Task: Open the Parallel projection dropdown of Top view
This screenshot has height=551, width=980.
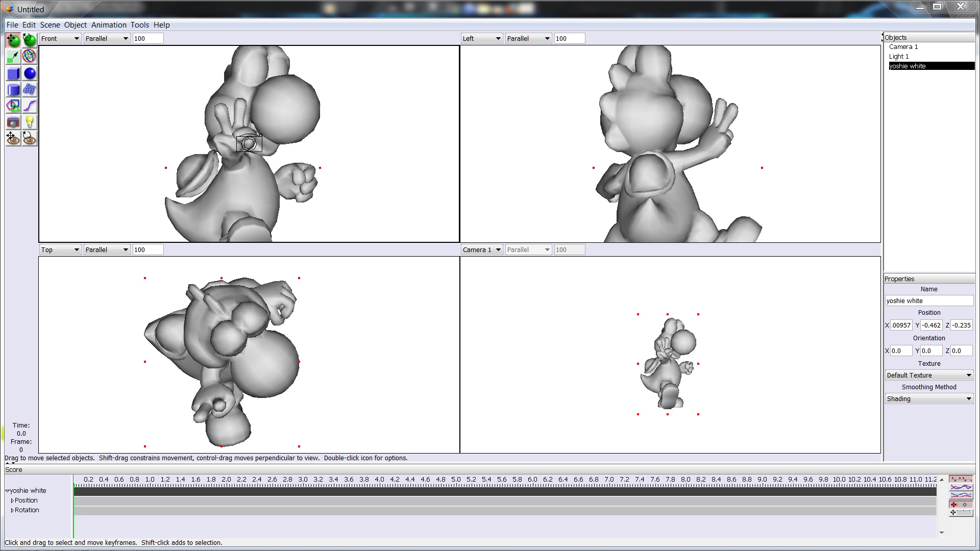Action: coord(107,250)
